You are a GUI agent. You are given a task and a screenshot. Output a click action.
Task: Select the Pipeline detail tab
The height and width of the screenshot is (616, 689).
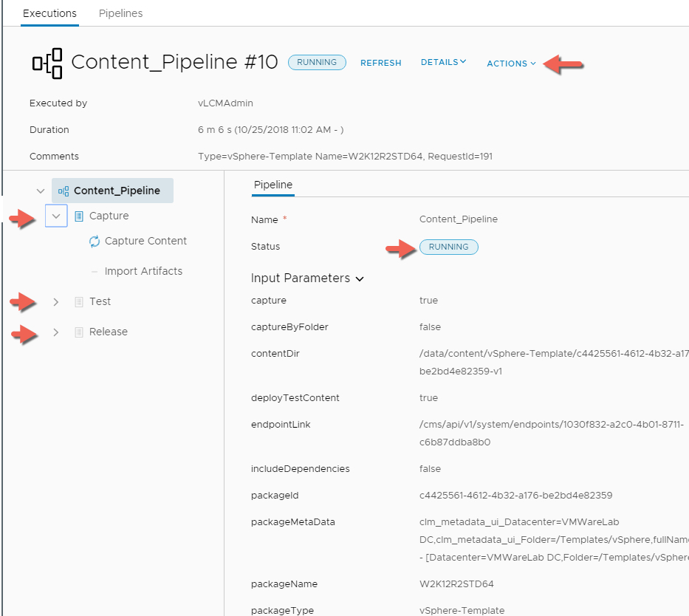(272, 185)
